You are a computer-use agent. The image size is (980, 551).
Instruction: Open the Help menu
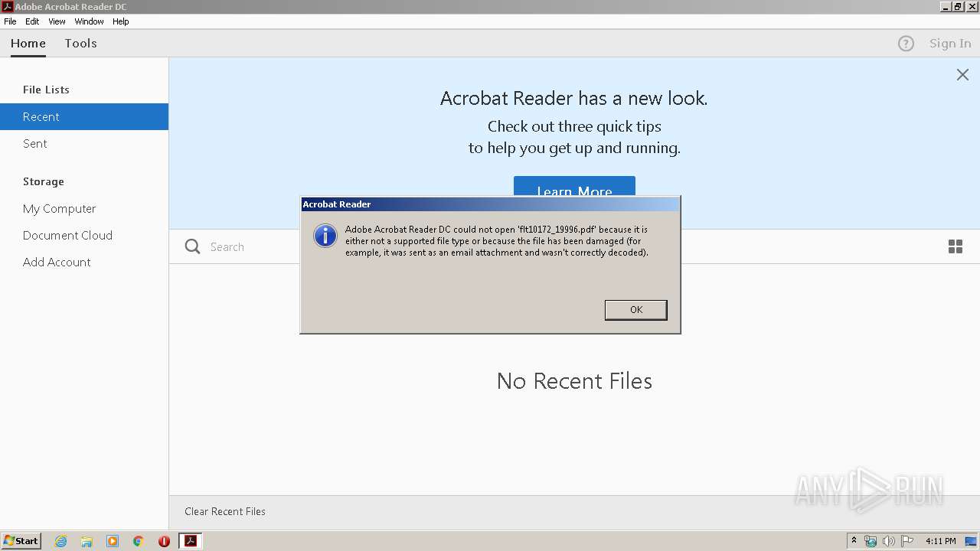(121, 21)
